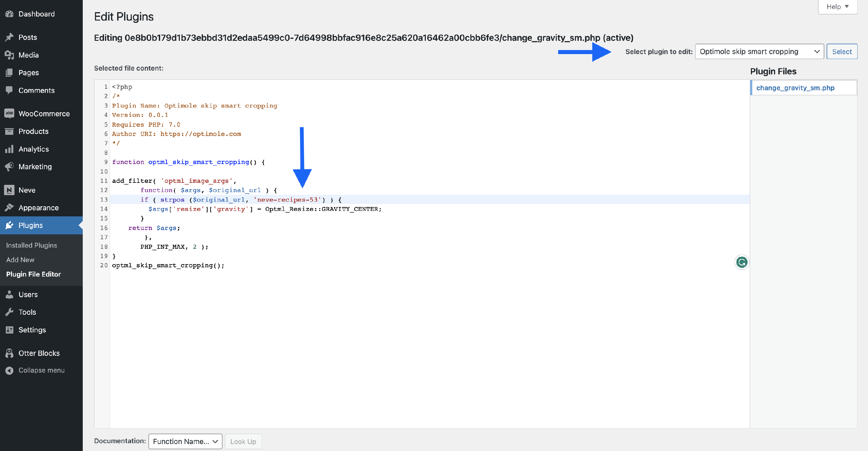Viewport: 868px width, 451px height.
Task: Click the Posts pushpin icon
Action: point(10,37)
